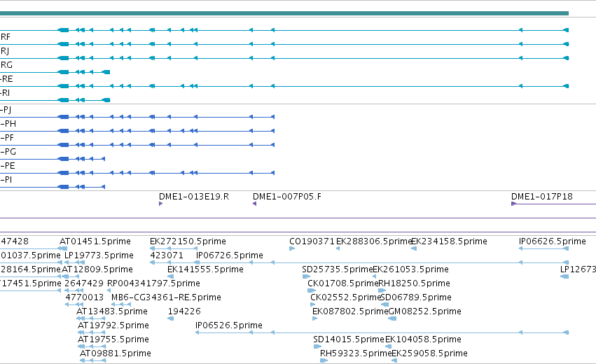
Task: Select the RJ transcript label
Action: [5, 51]
